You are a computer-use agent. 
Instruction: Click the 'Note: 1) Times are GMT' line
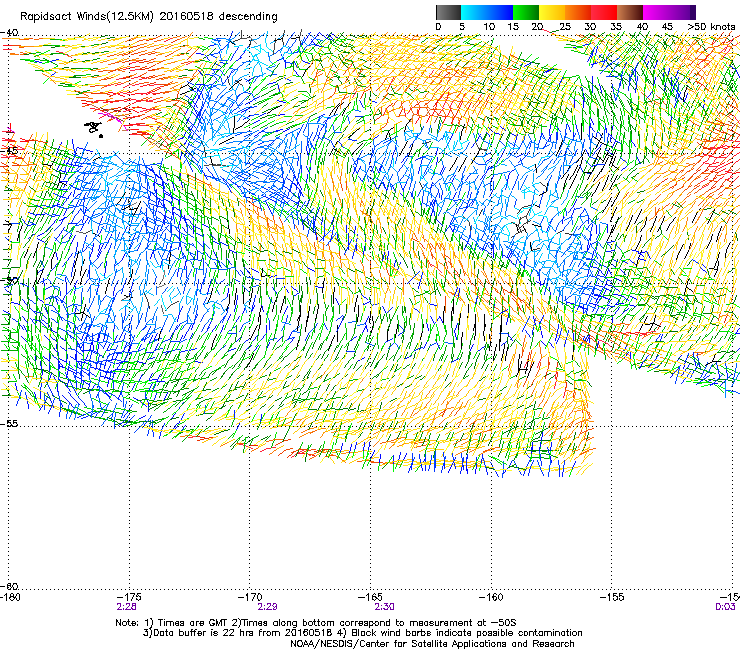coord(316,623)
